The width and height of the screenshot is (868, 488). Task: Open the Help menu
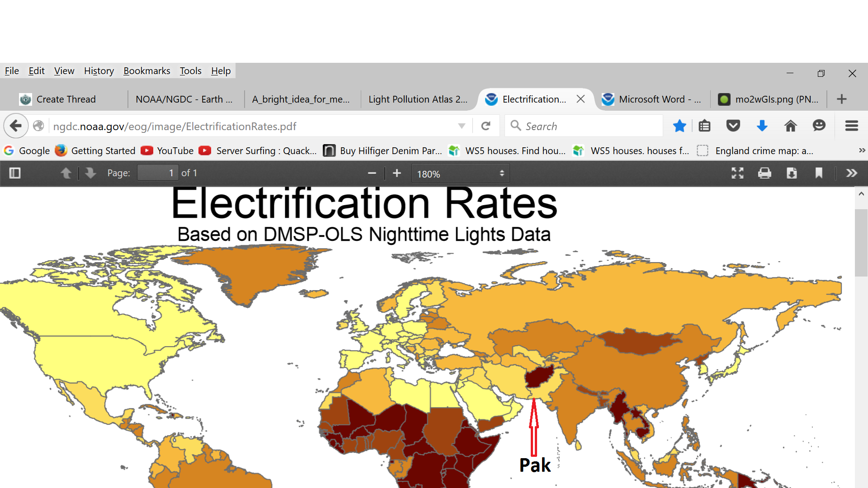coord(221,71)
